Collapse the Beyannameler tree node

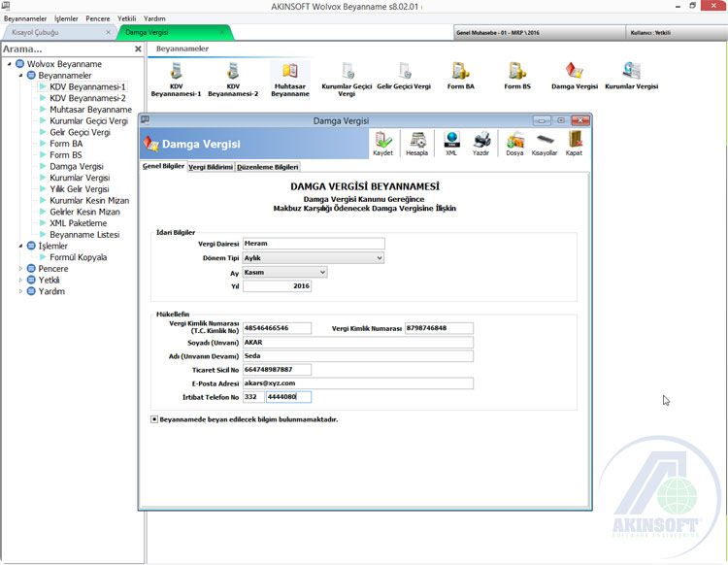tap(21, 75)
